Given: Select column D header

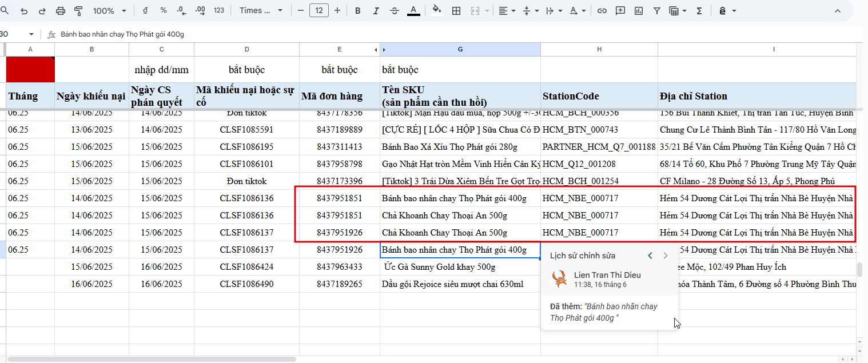Looking at the screenshot, I should pyautogui.click(x=246, y=50).
